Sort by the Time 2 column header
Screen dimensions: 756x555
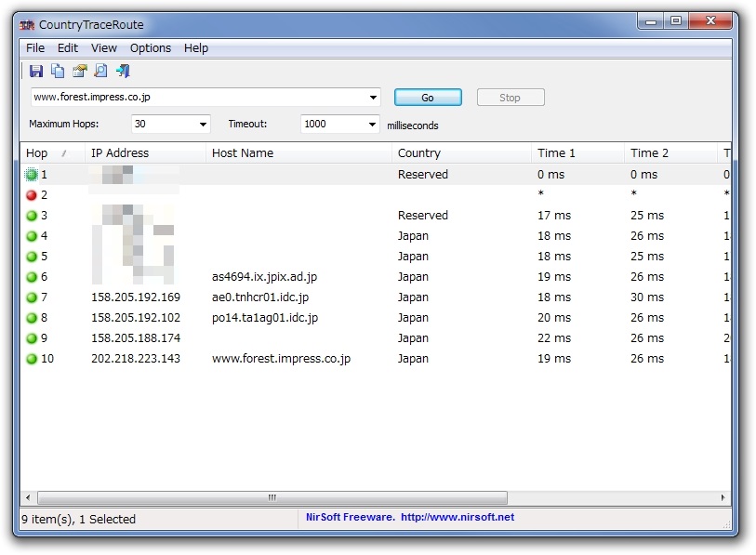coord(670,153)
